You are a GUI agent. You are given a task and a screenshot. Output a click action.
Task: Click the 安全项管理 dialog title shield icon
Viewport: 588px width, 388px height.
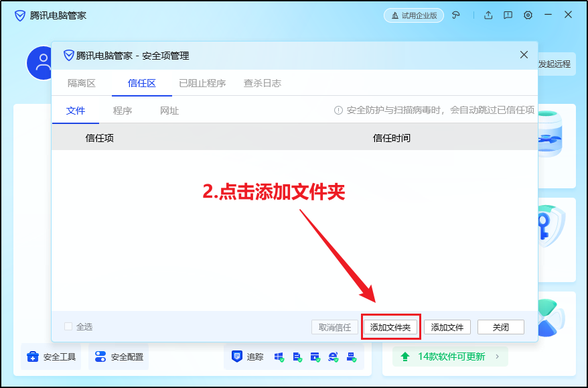coord(68,56)
